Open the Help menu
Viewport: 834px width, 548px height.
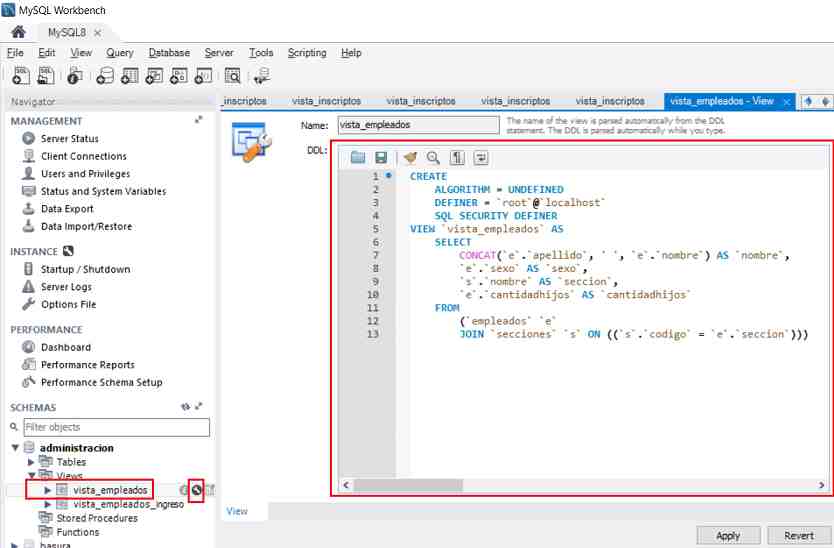coord(351,53)
